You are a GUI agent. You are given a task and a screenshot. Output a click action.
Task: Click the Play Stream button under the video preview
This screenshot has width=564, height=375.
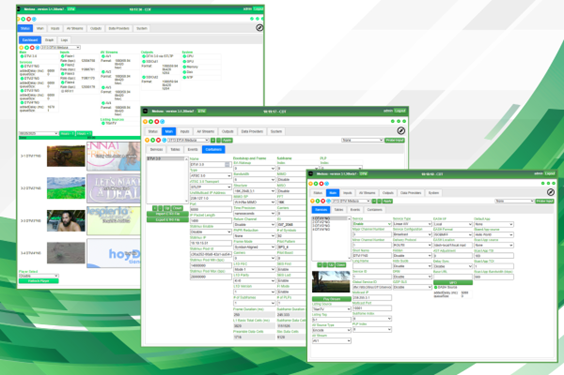(331, 299)
